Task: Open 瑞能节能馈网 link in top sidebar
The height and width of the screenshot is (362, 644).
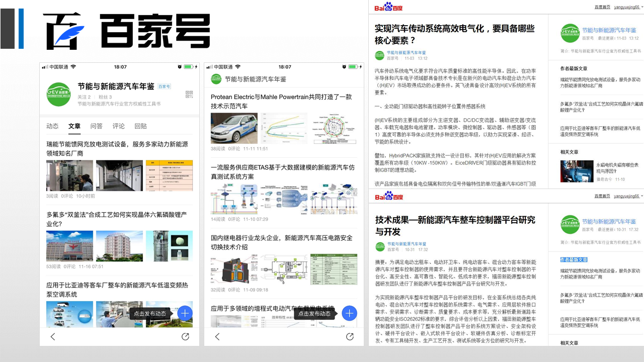Action: coord(600,82)
